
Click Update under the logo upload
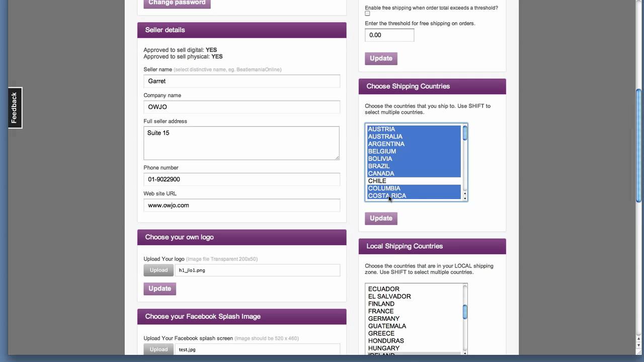pos(159,289)
